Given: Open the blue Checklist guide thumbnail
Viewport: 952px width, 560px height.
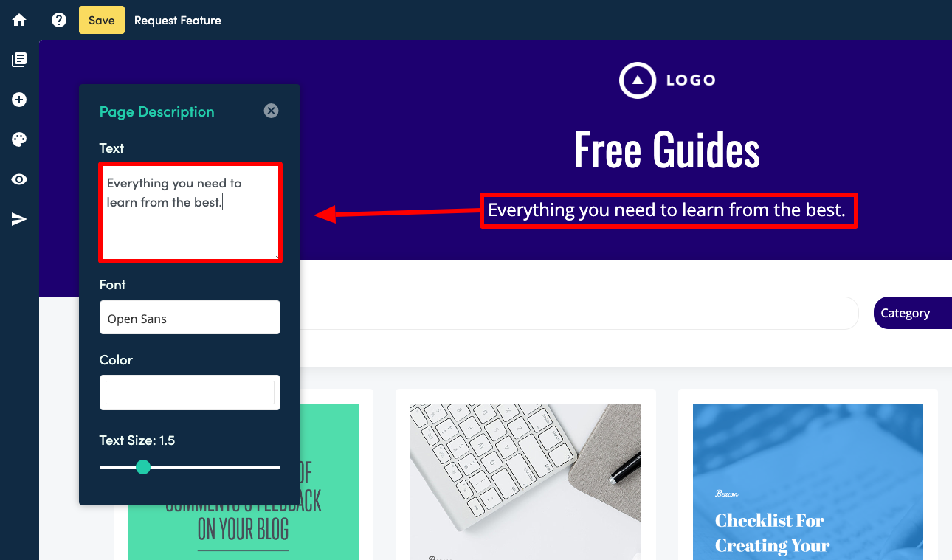Looking at the screenshot, I should (x=807, y=481).
